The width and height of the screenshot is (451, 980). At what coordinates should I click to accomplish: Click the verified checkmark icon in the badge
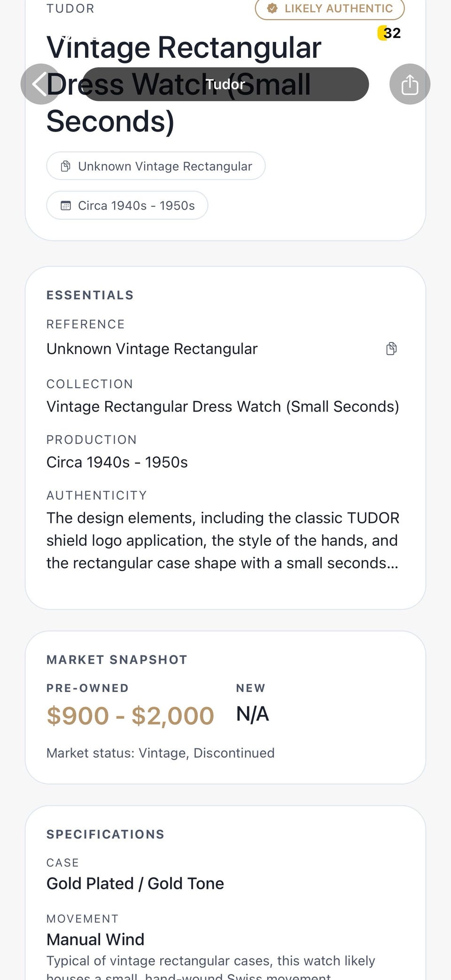(272, 8)
